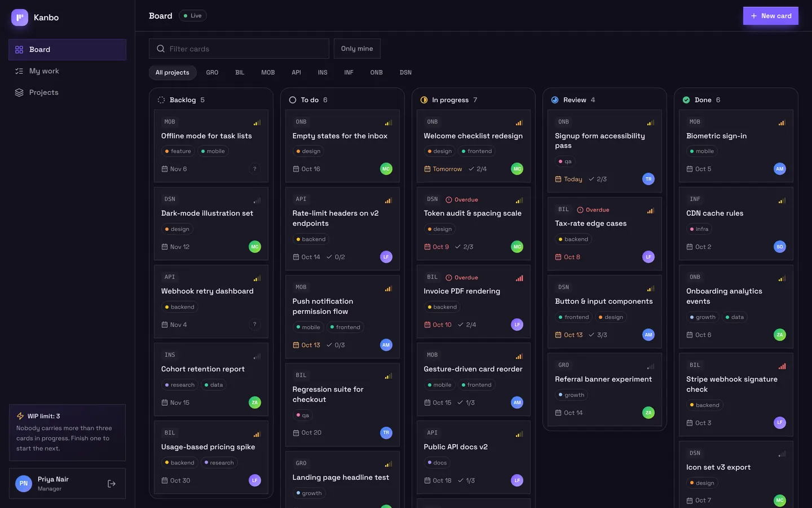
Task: Filter by the DSN project tab
Action: (405, 72)
